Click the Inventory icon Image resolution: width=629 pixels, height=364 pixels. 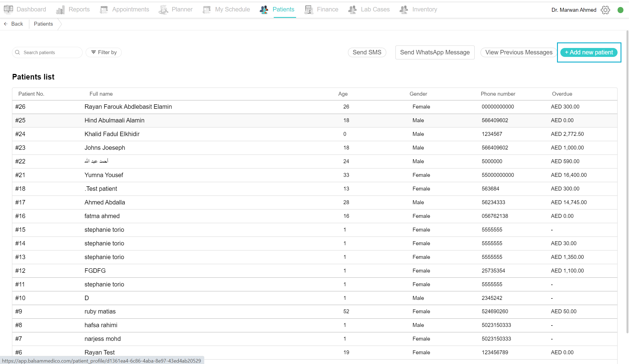404,10
